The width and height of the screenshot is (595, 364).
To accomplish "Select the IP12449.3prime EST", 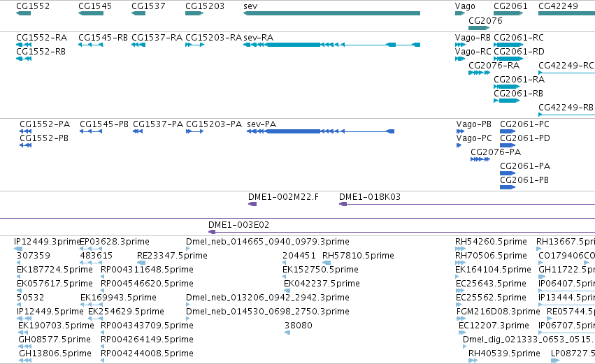I will coord(18,249).
